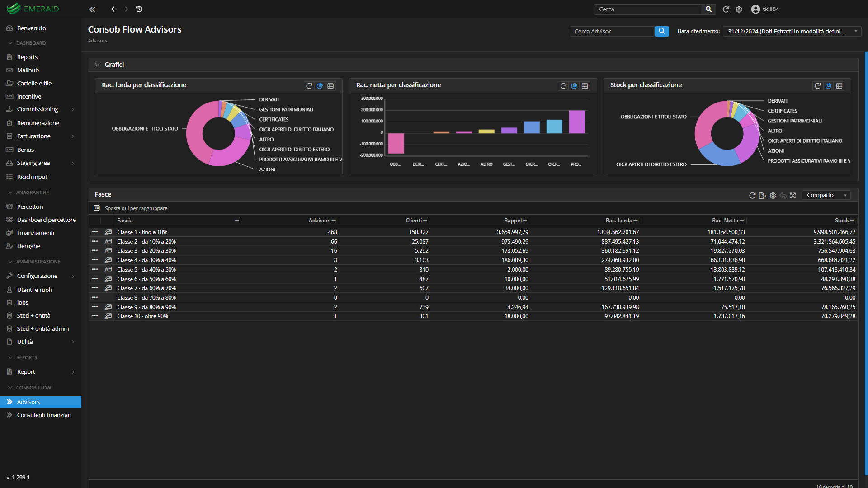The height and width of the screenshot is (488, 868).
Task: Click the Stock value 9.998.501.466,77
Action: pos(834,232)
